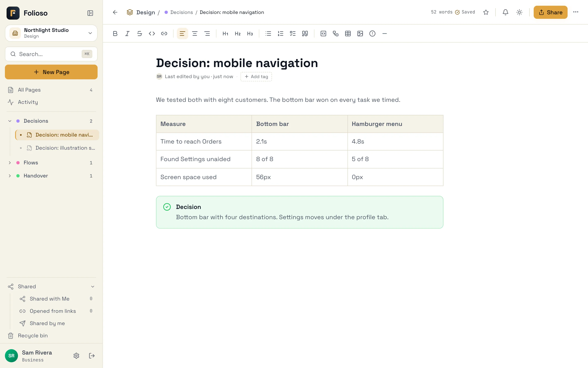Insert a checklist
Screen dimensions: 588x368
293,34
